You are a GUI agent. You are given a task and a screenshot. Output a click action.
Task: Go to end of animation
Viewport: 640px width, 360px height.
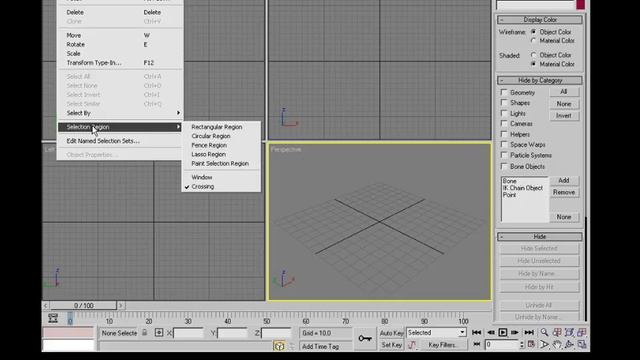point(529,333)
